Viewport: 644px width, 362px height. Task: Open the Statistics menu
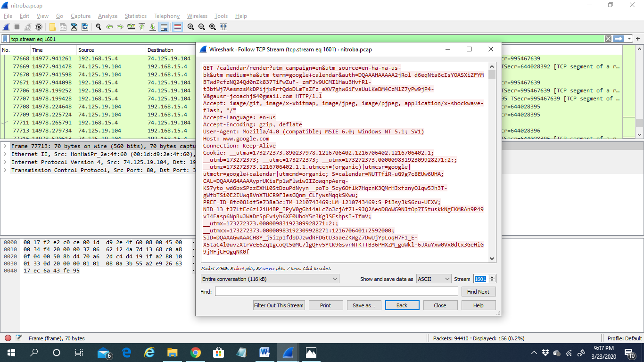coord(135,16)
